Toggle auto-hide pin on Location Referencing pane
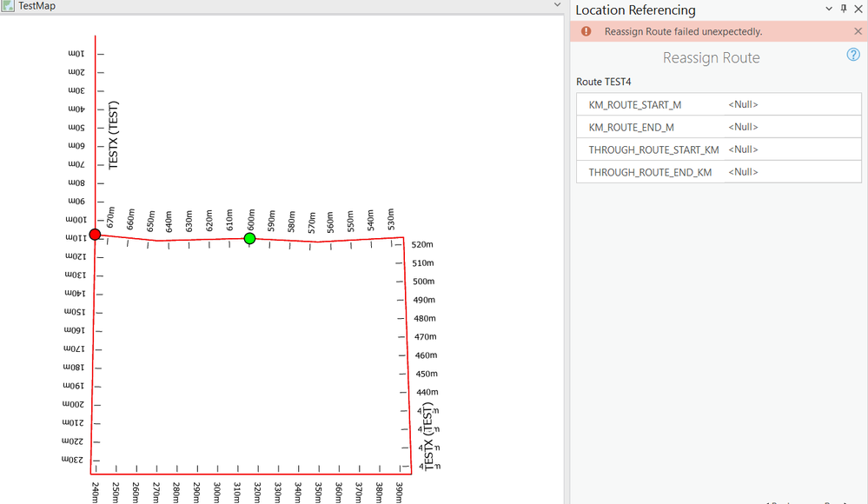This screenshot has height=504, width=868. coord(843,9)
